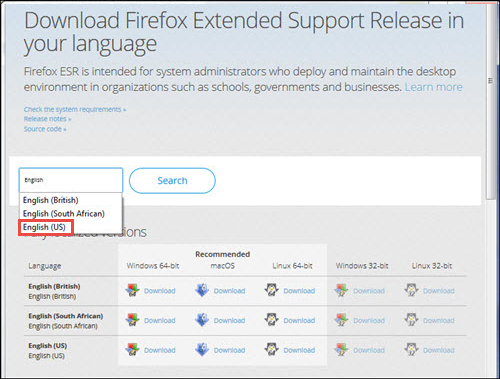
Task: Download English (South African) macOS link
Action: point(229,320)
